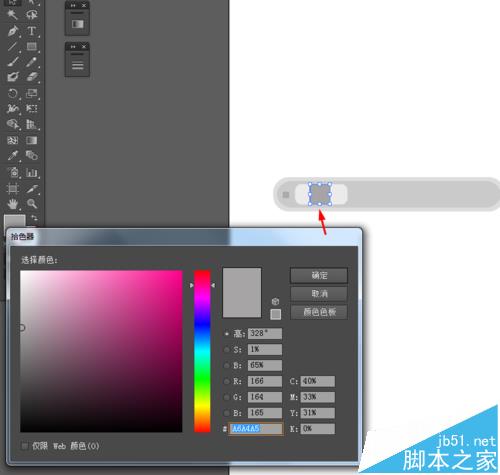This screenshot has height=475, width=500.
Task: Close the floating Gradient panel dock
Action: 84,6
